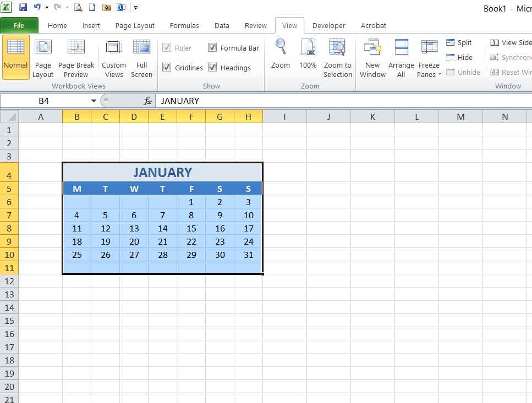The height and width of the screenshot is (403, 532).
Task: Open the Zoom magnifier dialog
Action: coord(281,54)
